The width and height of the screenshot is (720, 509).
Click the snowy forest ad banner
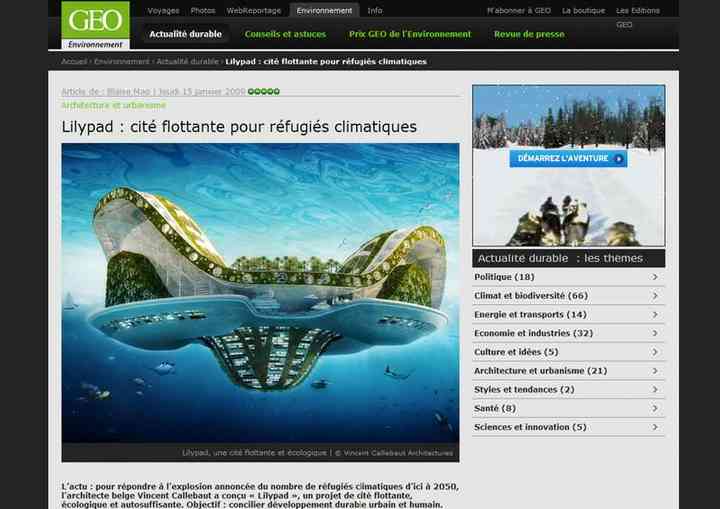point(568,165)
